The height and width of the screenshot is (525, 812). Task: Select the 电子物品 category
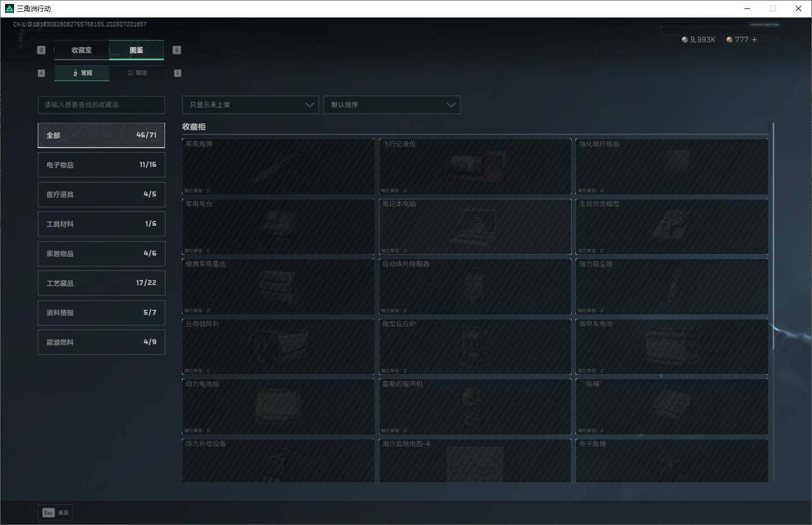click(101, 165)
